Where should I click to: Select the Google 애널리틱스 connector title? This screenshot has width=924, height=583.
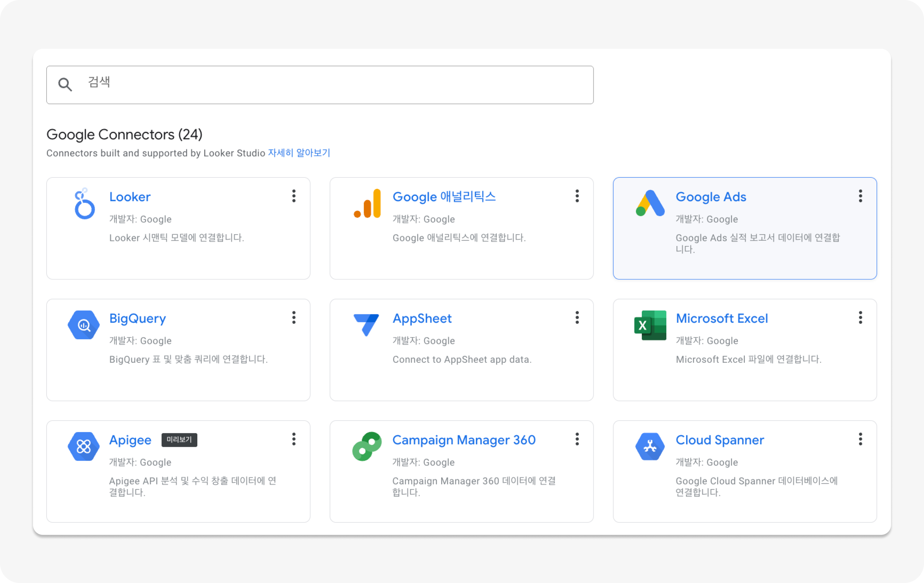(x=444, y=197)
